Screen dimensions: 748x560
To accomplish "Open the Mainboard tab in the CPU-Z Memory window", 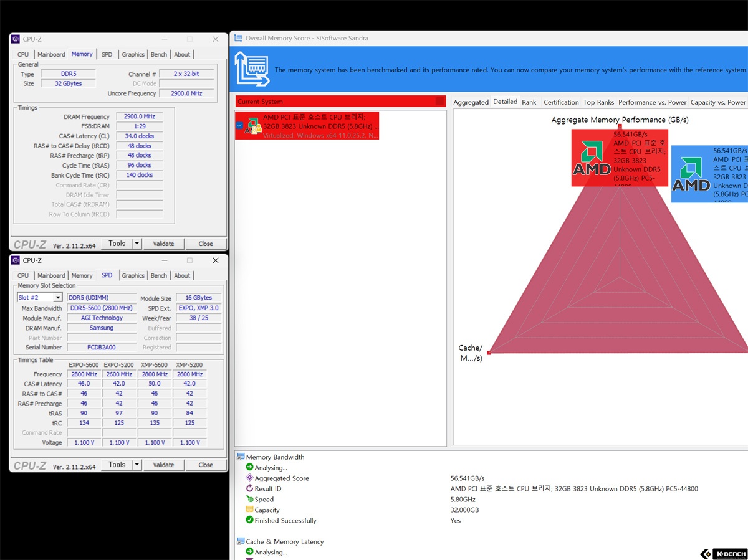I will click(51, 54).
